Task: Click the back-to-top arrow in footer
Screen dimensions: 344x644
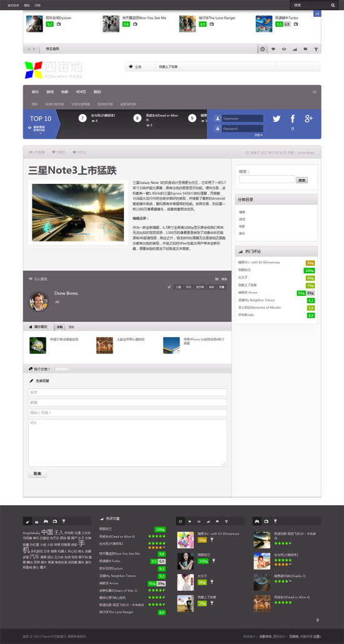Action: [x=317, y=620]
